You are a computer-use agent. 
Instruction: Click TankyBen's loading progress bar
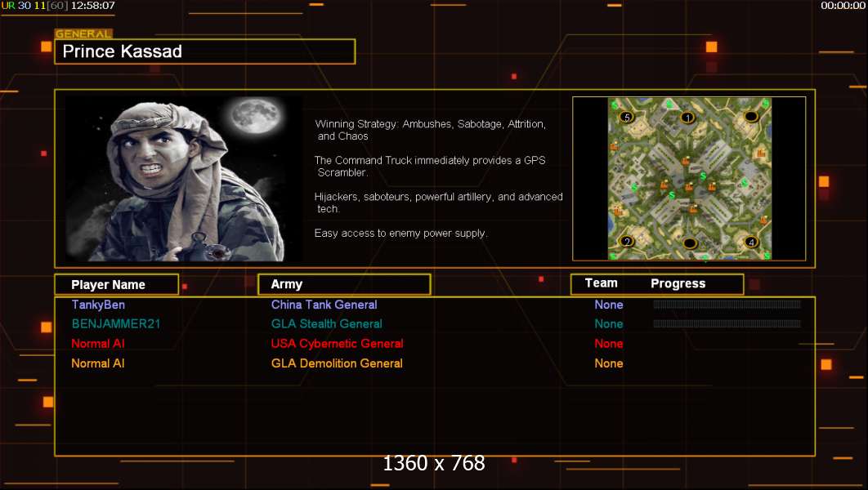coord(727,304)
